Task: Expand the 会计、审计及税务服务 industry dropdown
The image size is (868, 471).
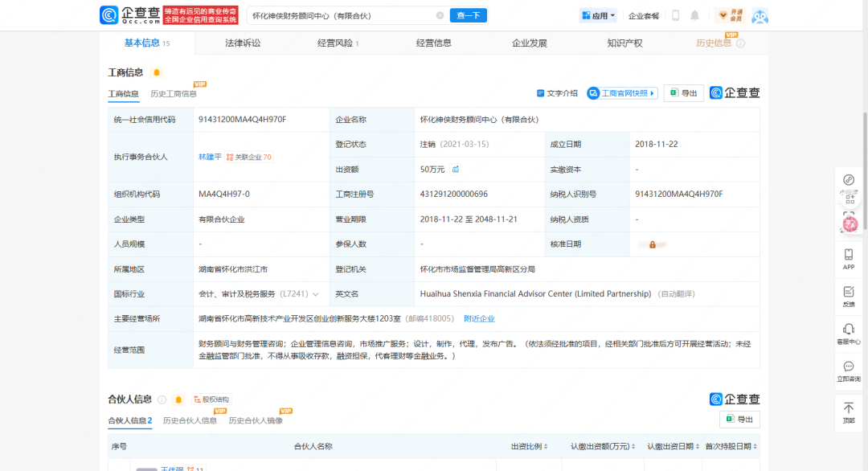Action: [316, 294]
